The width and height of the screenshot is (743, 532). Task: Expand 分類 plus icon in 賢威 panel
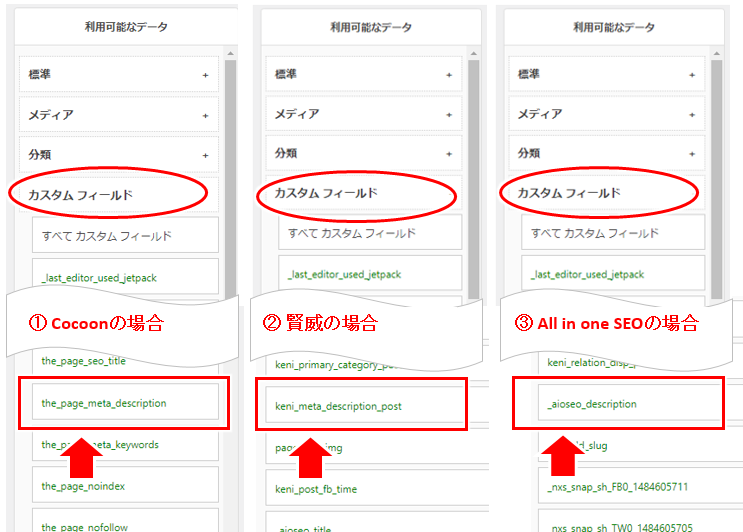point(449,154)
